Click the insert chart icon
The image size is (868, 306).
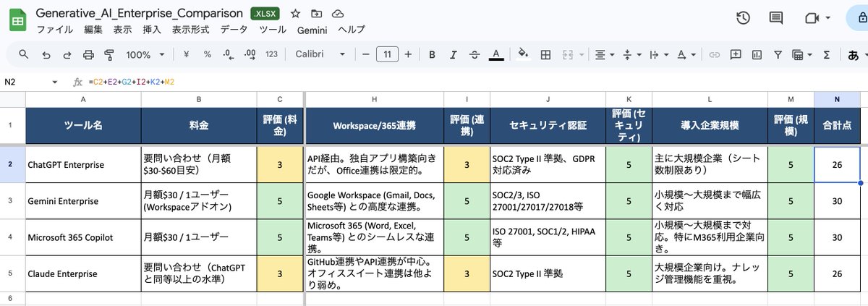[757, 54]
